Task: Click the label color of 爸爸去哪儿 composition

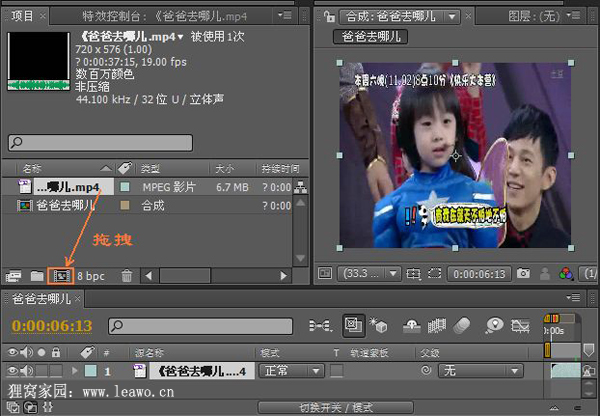Action: click(125, 206)
